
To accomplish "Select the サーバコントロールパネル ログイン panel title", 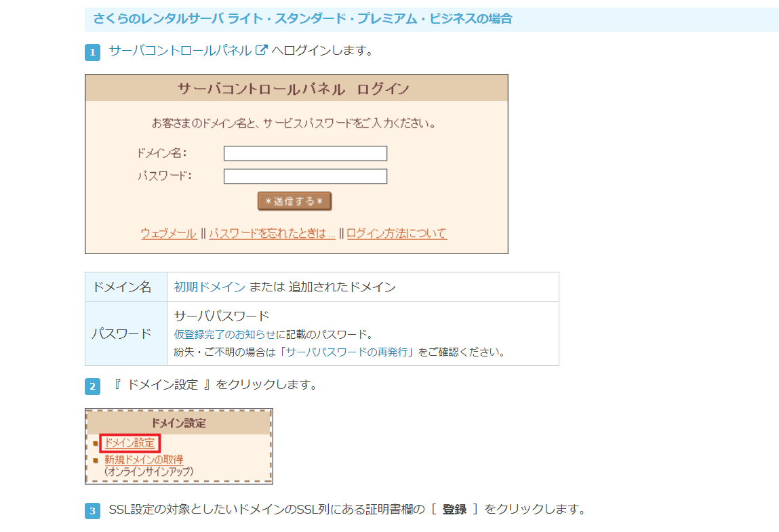I will [x=294, y=89].
